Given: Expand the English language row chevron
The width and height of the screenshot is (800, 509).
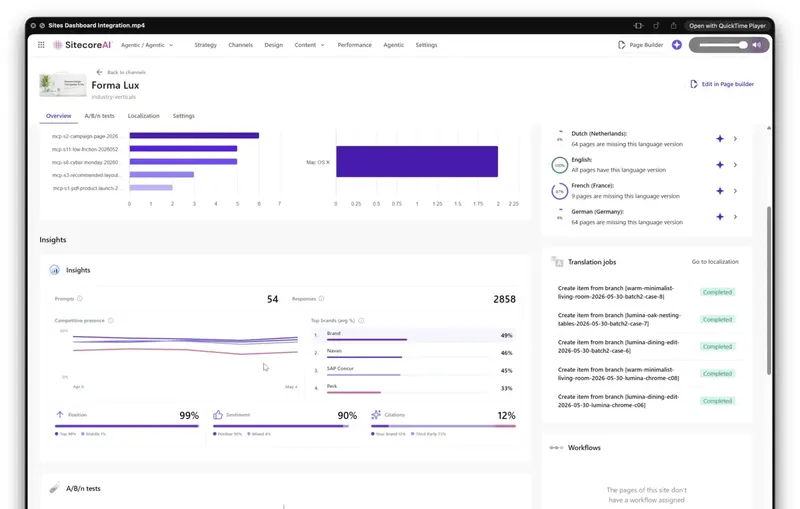Looking at the screenshot, I should (735, 165).
